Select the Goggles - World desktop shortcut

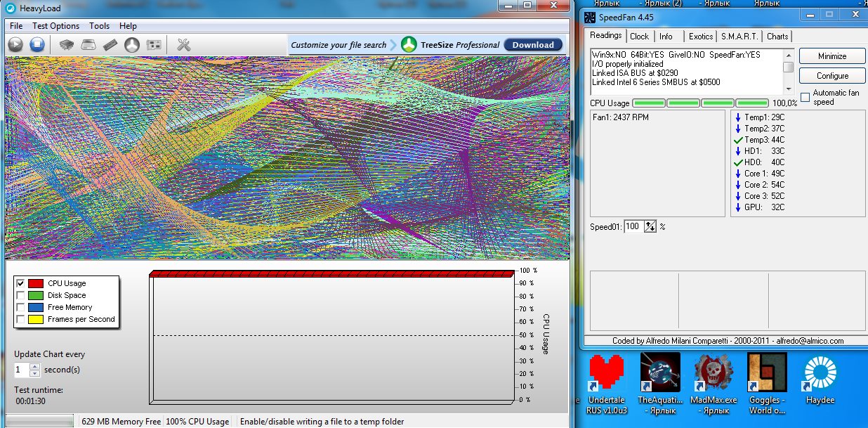(x=766, y=383)
